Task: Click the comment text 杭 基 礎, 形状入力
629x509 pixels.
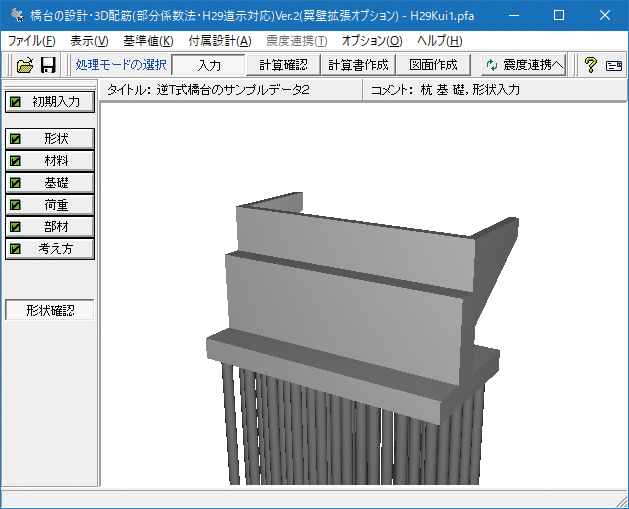Action: coord(470,90)
